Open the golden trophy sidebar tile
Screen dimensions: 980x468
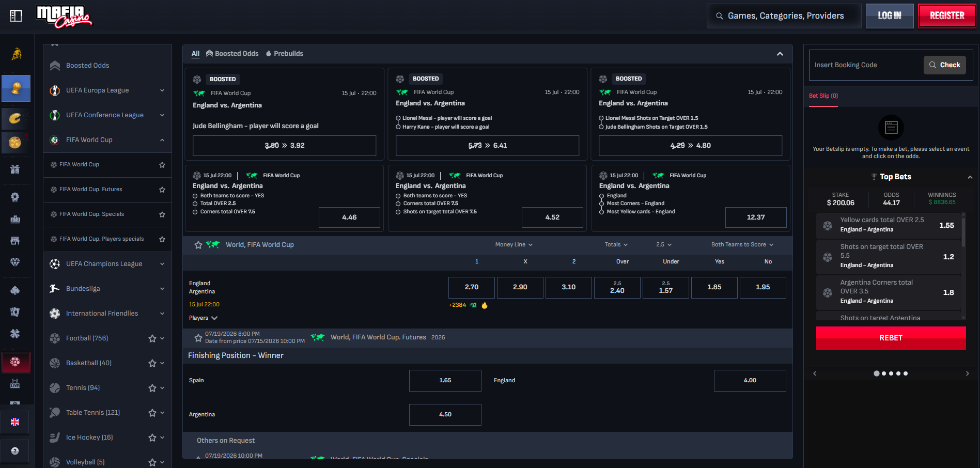[x=16, y=88]
